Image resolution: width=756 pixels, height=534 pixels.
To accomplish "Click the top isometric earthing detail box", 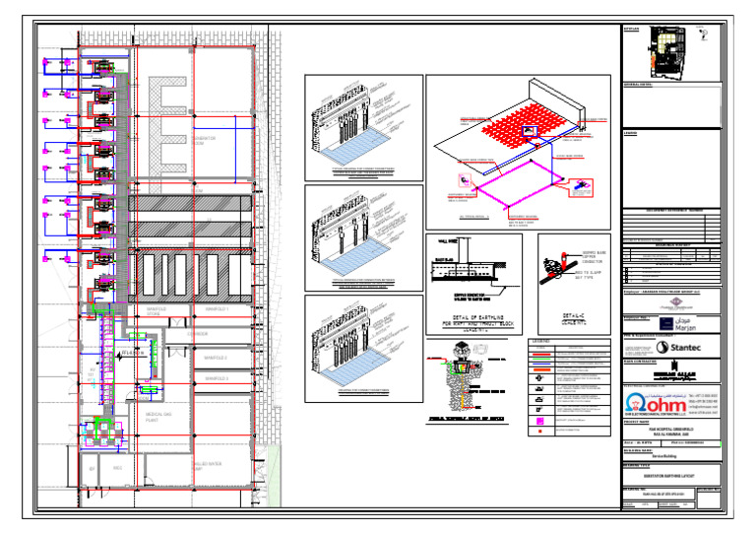I will (x=363, y=128).
